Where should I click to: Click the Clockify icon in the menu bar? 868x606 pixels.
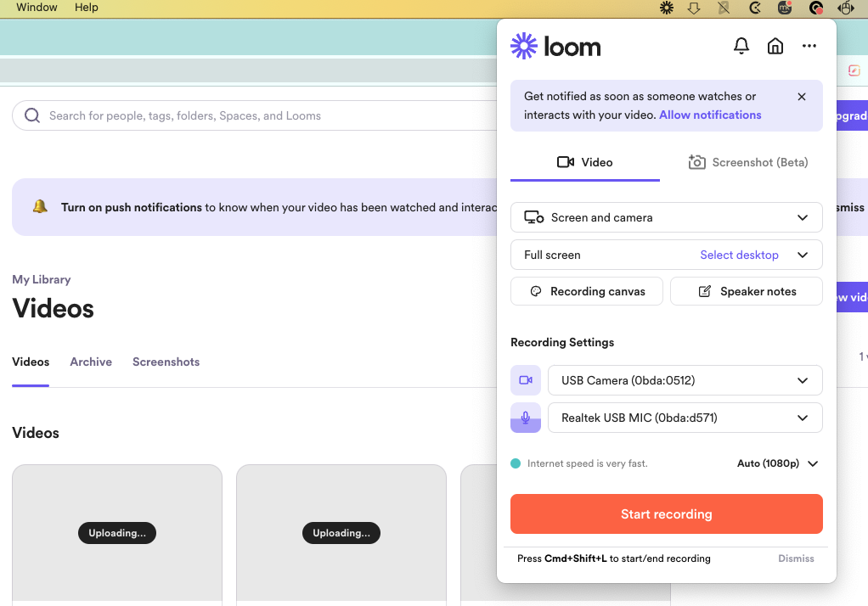pyautogui.click(x=754, y=8)
